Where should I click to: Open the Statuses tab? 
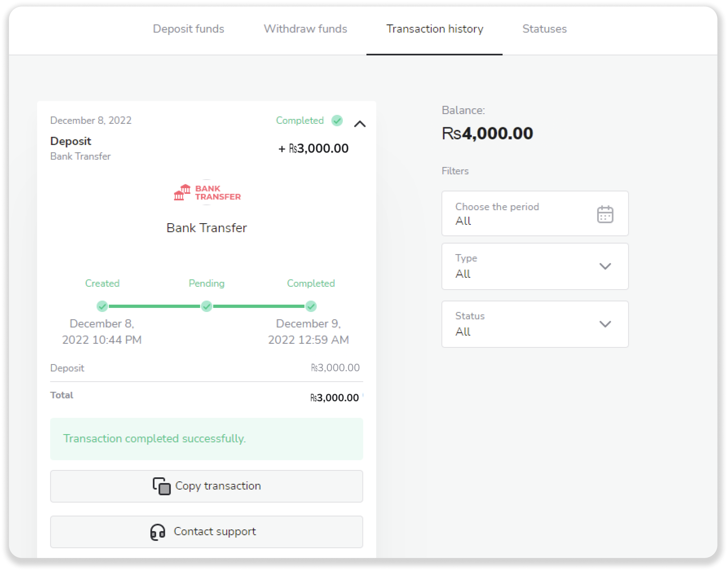(544, 29)
